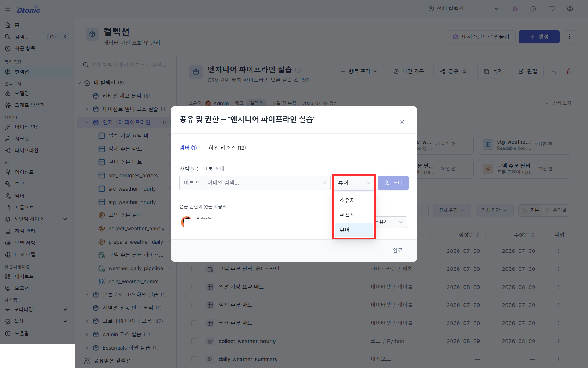Click the purple assistant icon in the top bar
The height and width of the screenshot is (368, 588).
tap(515, 9)
